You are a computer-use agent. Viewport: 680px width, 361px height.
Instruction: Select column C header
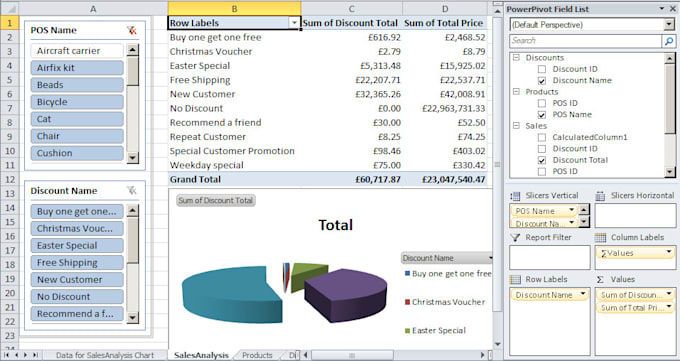coord(352,9)
